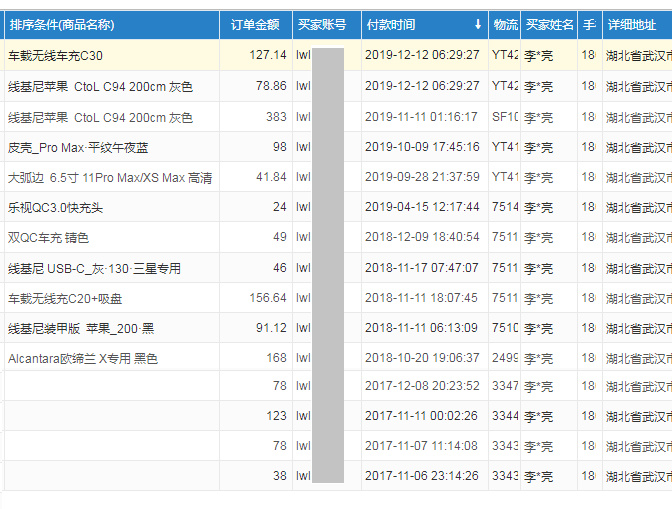Select the 7510 logistics cell
Viewport: 672px width, 509px height.
pyautogui.click(x=505, y=328)
